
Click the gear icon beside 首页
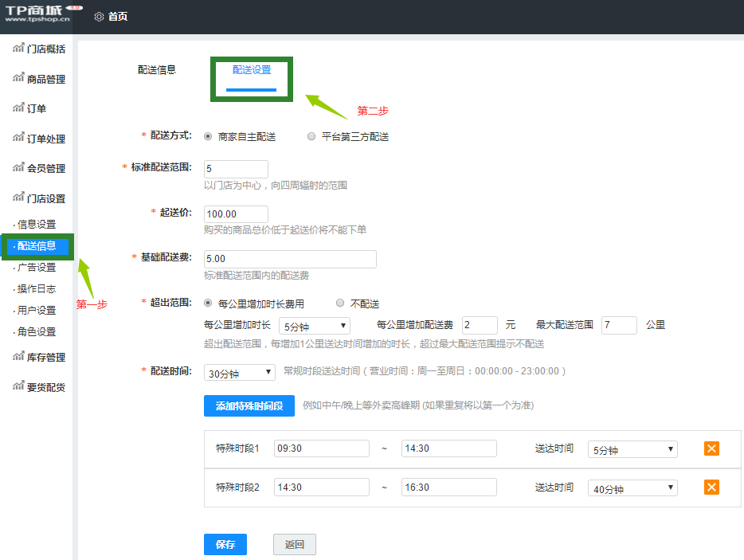tap(98, 15)
